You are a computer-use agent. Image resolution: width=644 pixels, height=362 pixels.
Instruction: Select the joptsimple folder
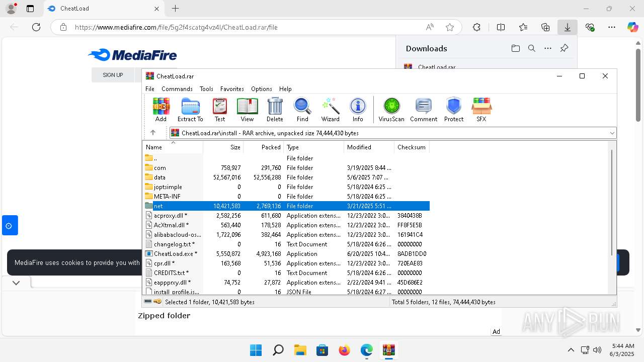click(286, 187)
